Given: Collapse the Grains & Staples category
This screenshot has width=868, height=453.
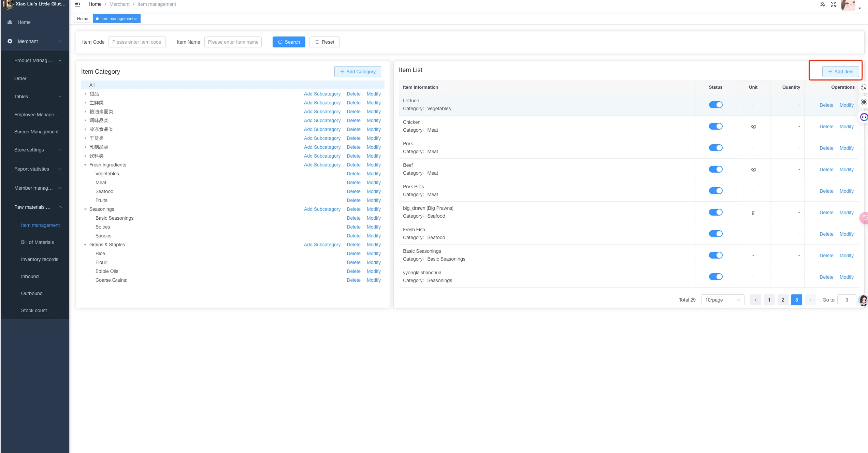Looking at the screenshot, I should (85, 245).
